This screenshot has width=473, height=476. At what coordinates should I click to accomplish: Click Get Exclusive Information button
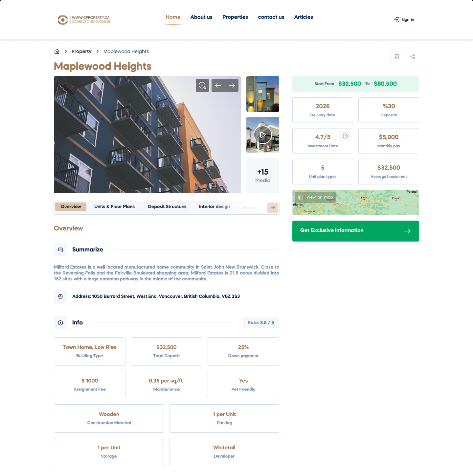tap(356, 231)
